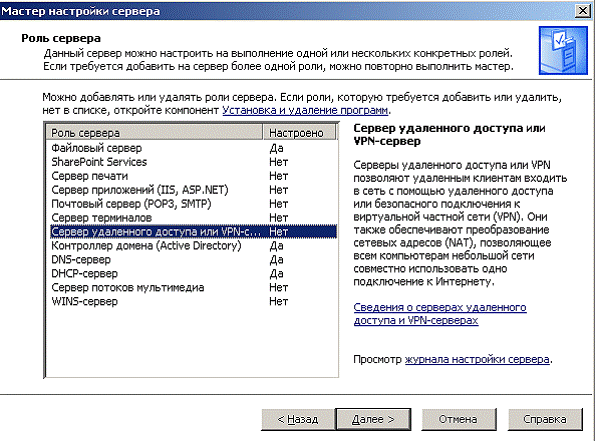Sort by the Роль сервера column header
The height and width of the screenshot is (441, 595).
click(154, 133)
